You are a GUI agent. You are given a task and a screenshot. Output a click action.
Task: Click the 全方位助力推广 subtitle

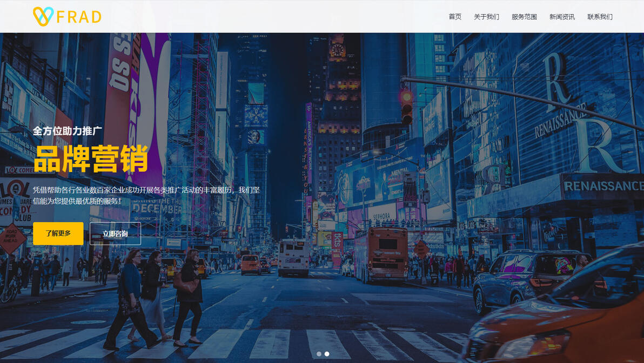[x=68, y=131]
